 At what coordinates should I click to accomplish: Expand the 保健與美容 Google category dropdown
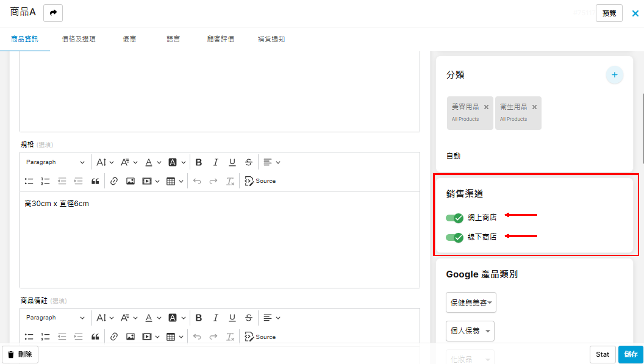[471, 303]
